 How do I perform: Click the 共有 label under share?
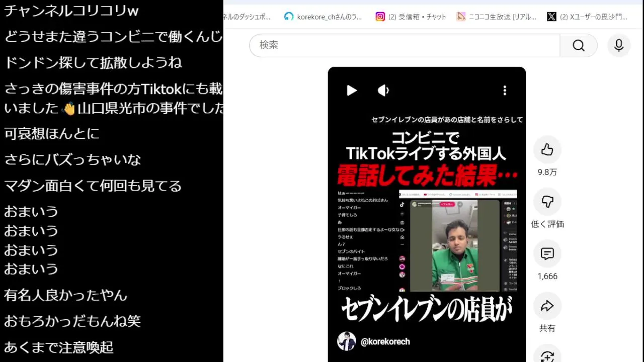pyautogui.click(x=547, y=328)
